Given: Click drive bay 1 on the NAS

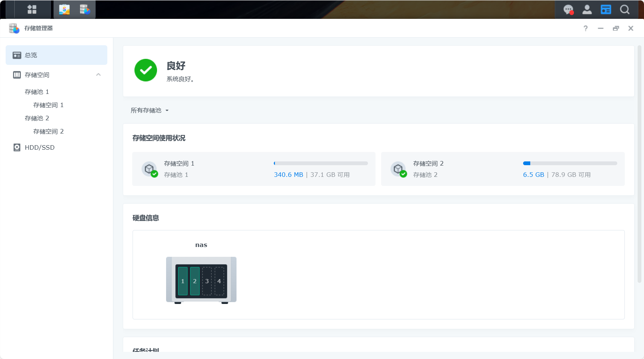Looking at the screenshot, I should click(183, 281).
